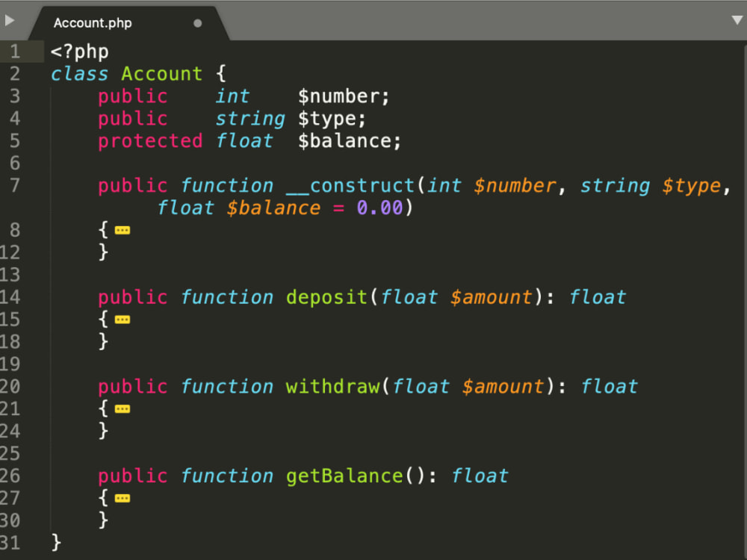The width and height of the screenshot is (747, 560).
Task: Show the sidebar using the triangle toggle
Action: click(10, 20)
